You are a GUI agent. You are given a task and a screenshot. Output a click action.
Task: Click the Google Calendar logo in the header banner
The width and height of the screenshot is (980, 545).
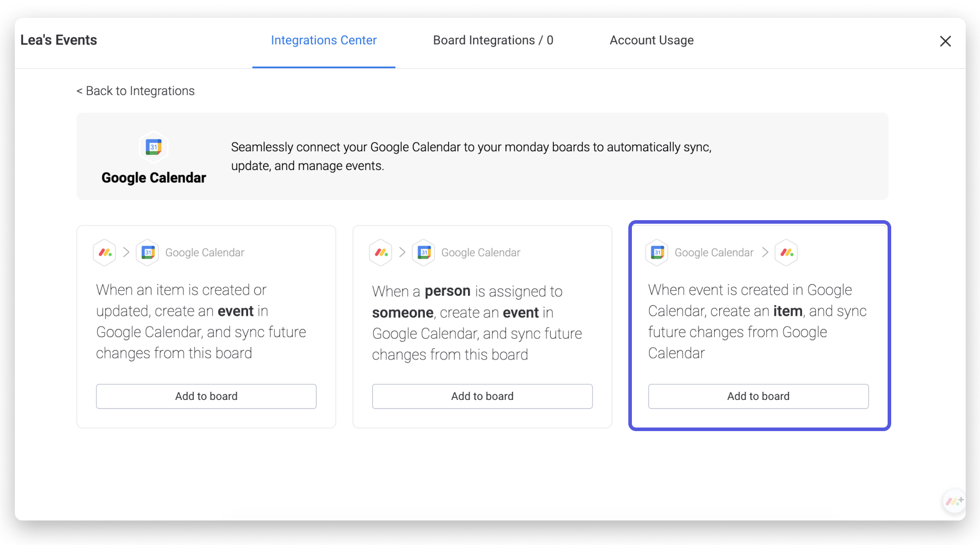pos(154,147)
